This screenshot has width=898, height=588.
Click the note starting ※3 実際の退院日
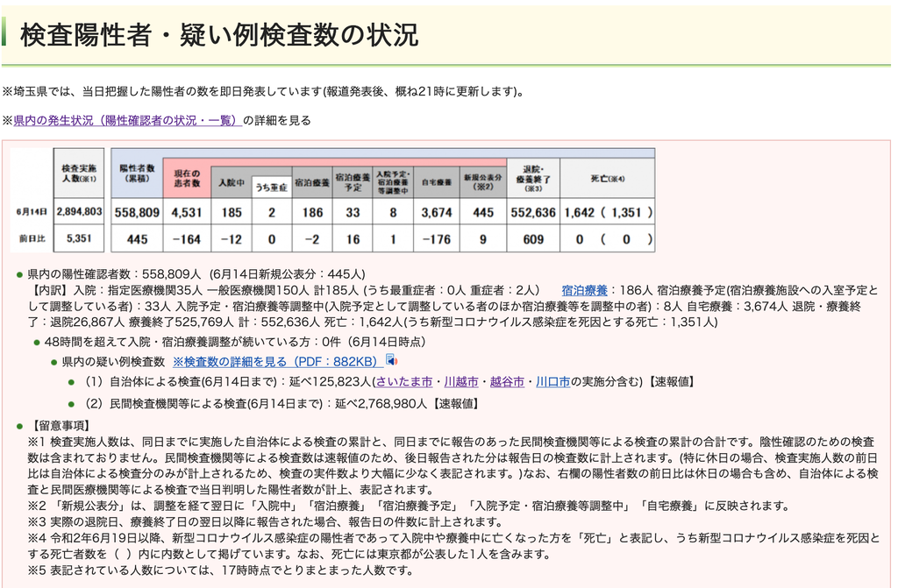[265, 522]
